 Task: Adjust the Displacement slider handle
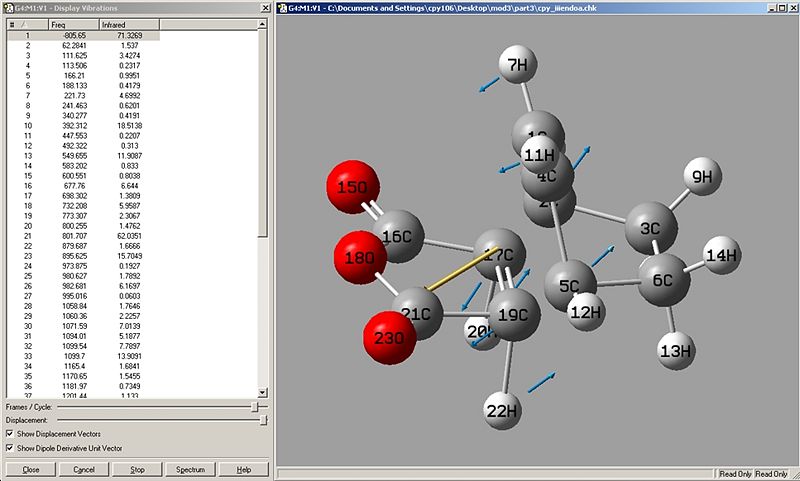263,420
